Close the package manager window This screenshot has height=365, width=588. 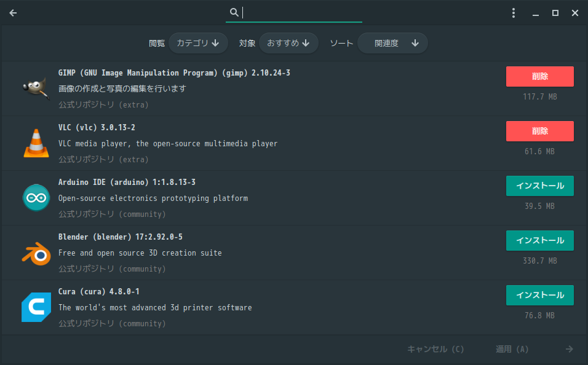[575, 13]
